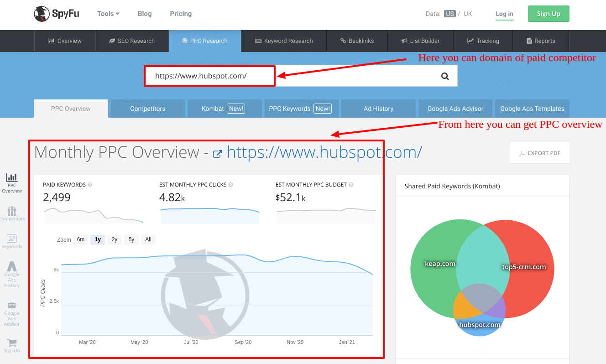Click the Sign Up button

pos(549,14)
